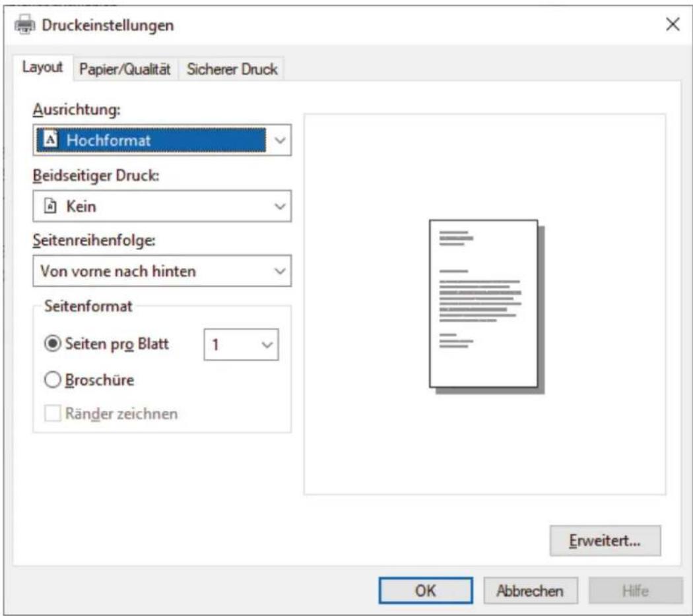Switch to the Layout tab
The height and width of the screenshot is (616, 693).
coord(42,67)
